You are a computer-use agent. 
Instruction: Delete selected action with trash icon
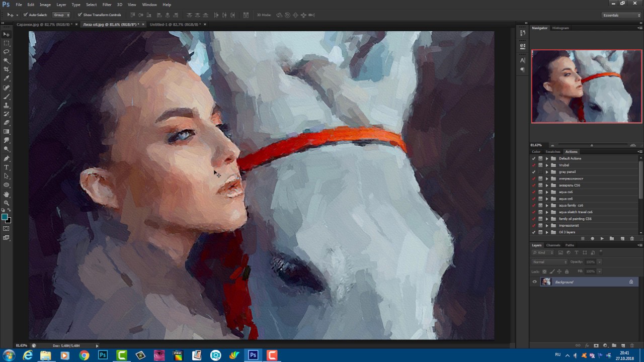click(632, 238)
